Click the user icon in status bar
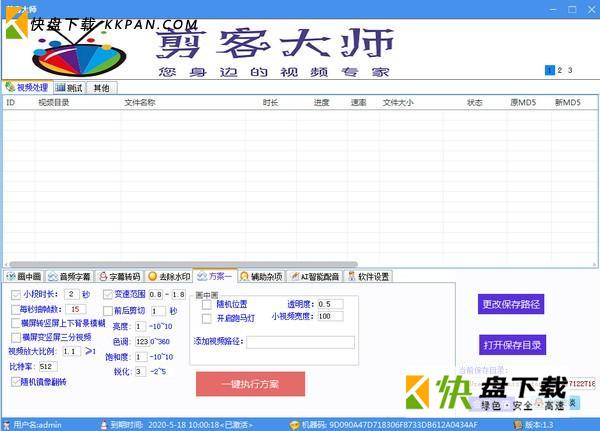 pyautogui.click(x=7, y=424)
